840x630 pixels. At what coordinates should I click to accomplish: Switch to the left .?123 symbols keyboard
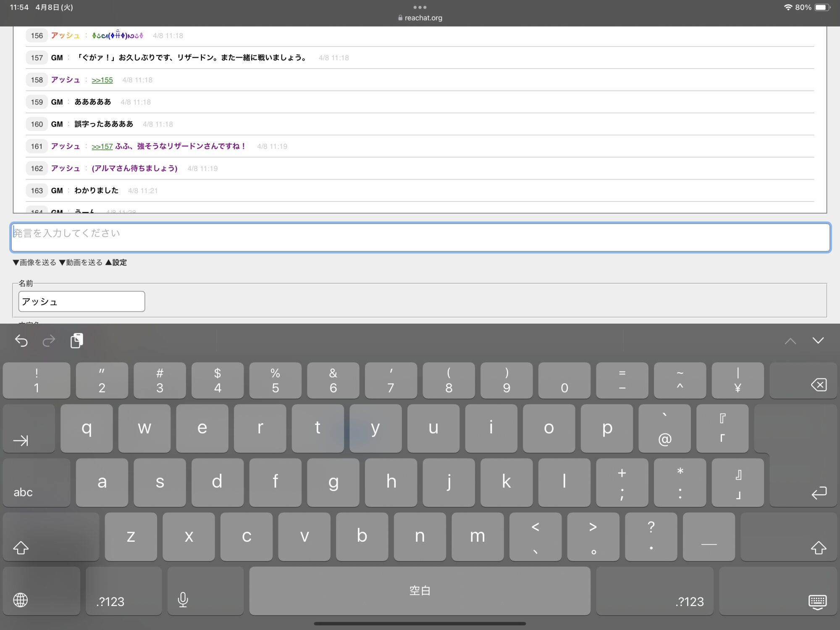110,601
